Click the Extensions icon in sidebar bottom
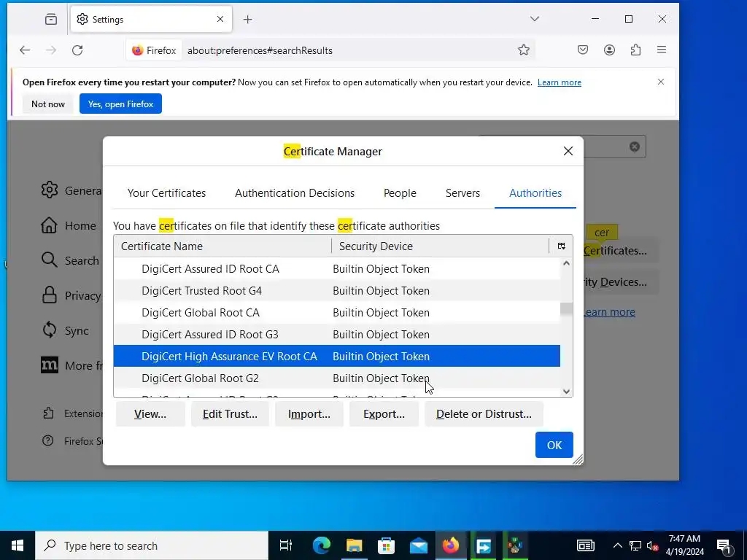Image resolution: width=747 pixels, height=560 pixels. (x=48, y=413)
